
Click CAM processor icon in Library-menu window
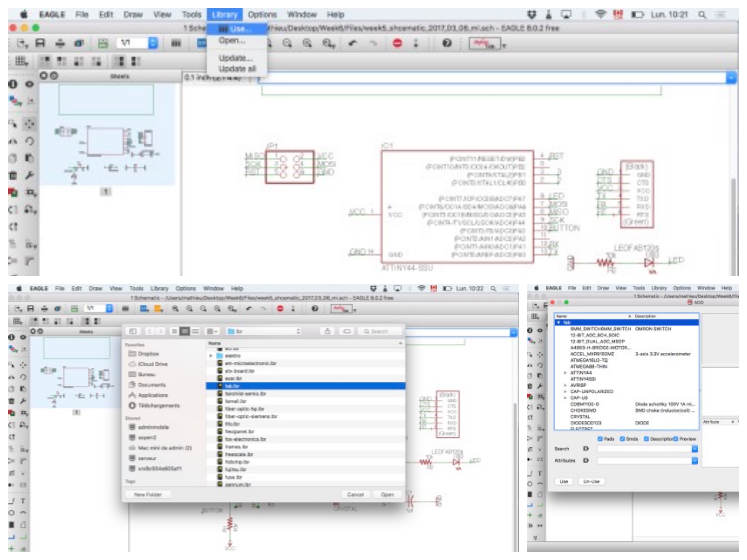coord(79,43)
